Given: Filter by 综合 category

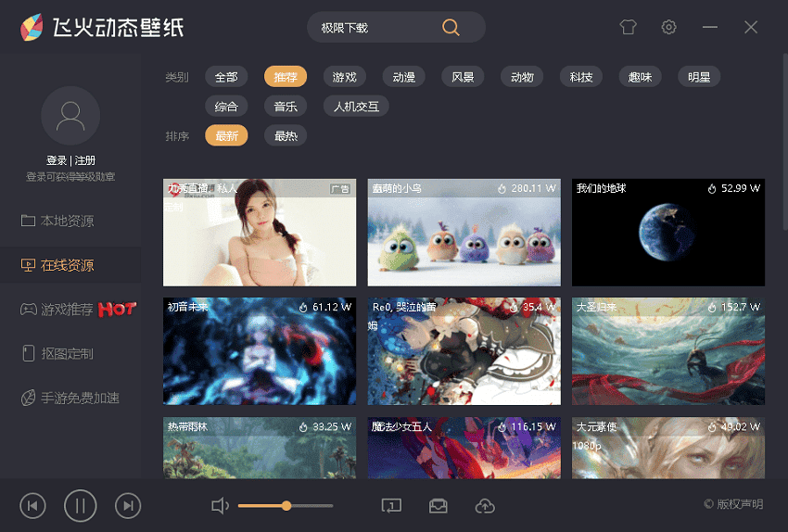Looking at the screenshot, I should tap(226, 107).
